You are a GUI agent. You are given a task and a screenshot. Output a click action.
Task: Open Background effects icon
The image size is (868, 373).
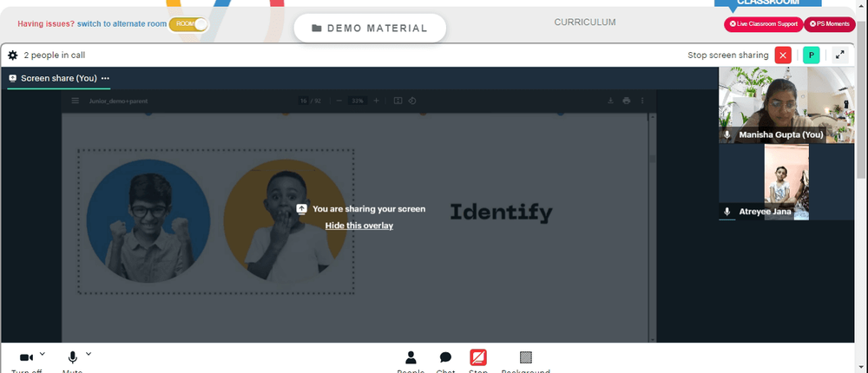tap(526, 357)
